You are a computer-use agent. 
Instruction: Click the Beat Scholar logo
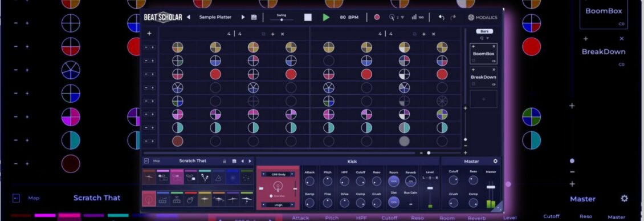point(163,17)
